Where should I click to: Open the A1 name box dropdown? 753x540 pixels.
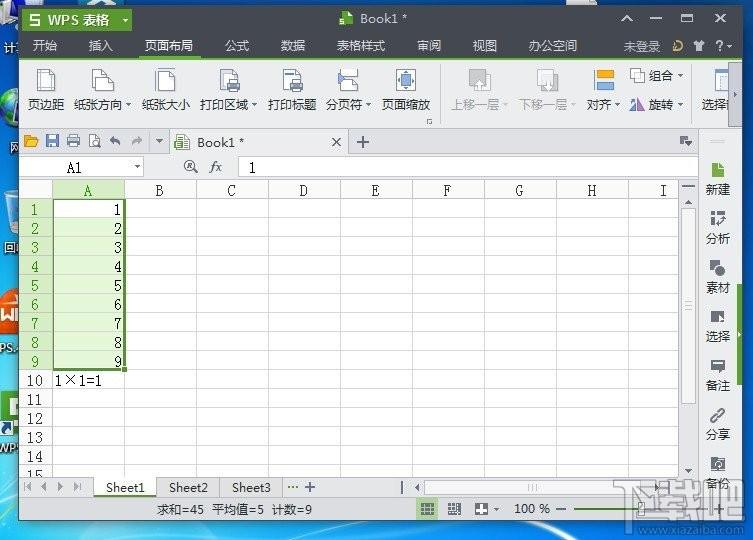tap(136, 168)
